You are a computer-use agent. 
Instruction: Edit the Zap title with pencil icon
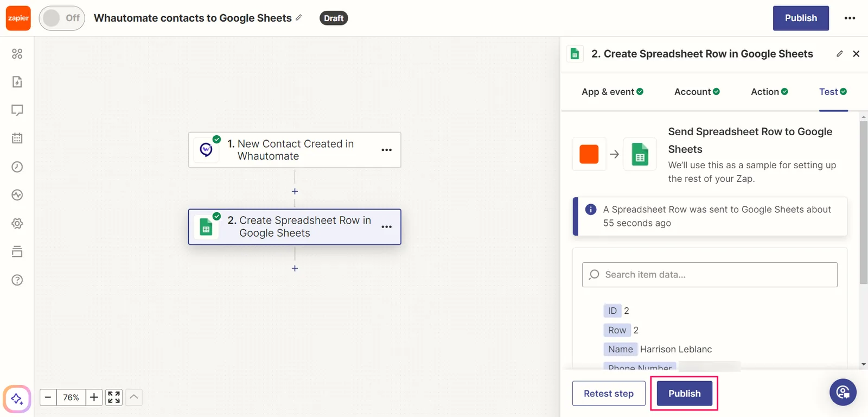[299, 17]
